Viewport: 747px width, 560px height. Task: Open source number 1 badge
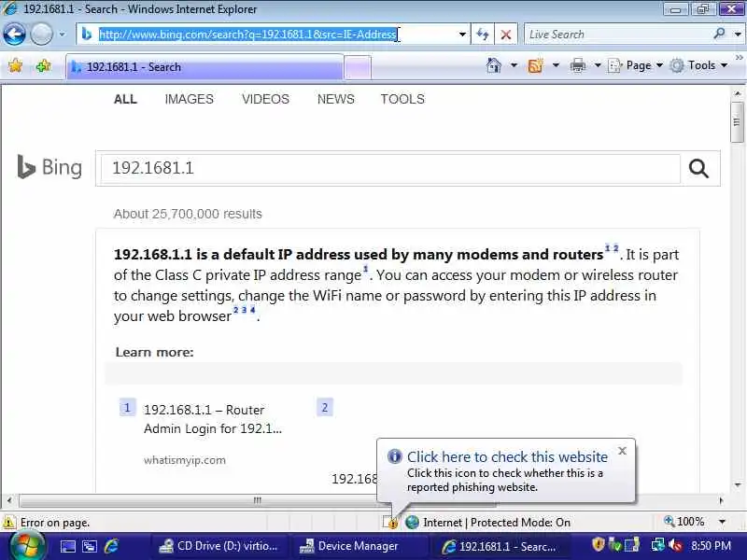[127, 408]
